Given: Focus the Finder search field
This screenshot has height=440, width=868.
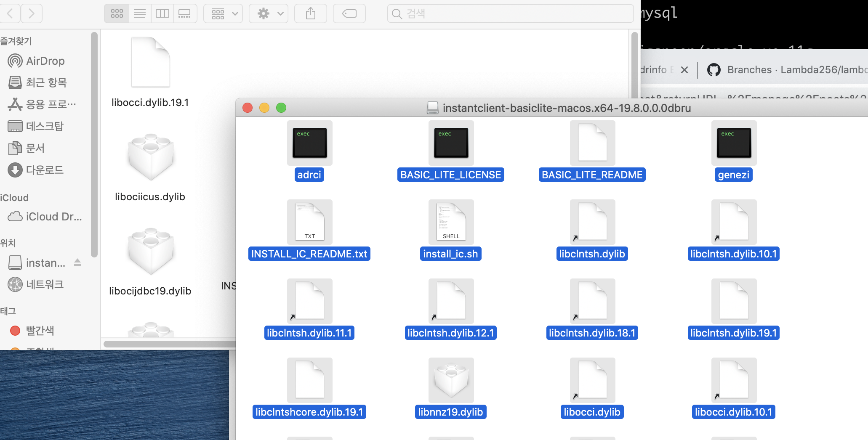Looking at the screenshot, I should pyautogui.click(x=510, y=14).
